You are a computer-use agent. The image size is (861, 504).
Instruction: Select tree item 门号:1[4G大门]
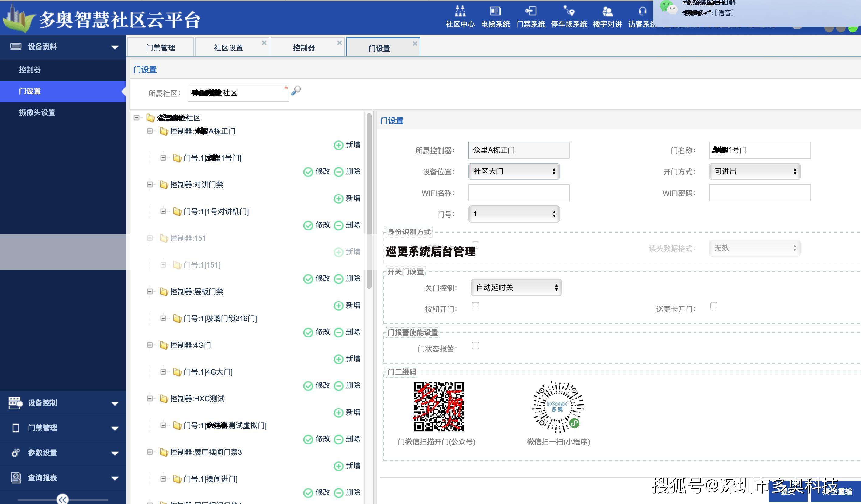[x=208, y=372]
